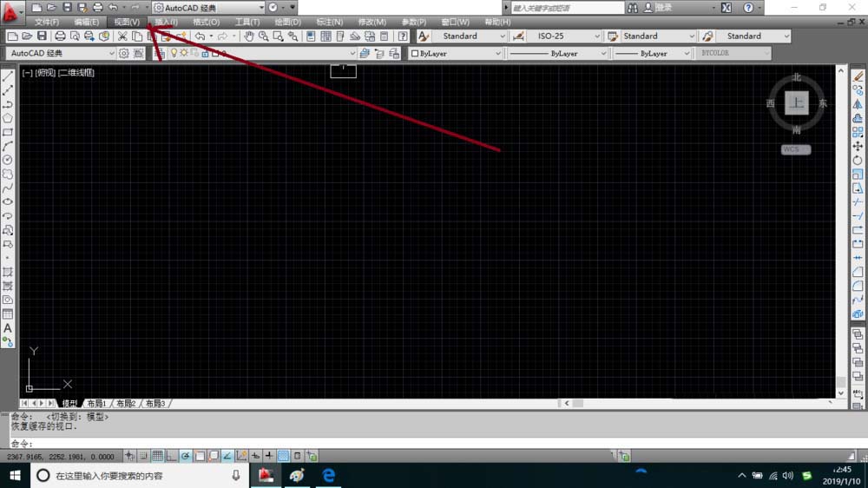Click the 二维线框 visual style control

[x=76, y=73]
